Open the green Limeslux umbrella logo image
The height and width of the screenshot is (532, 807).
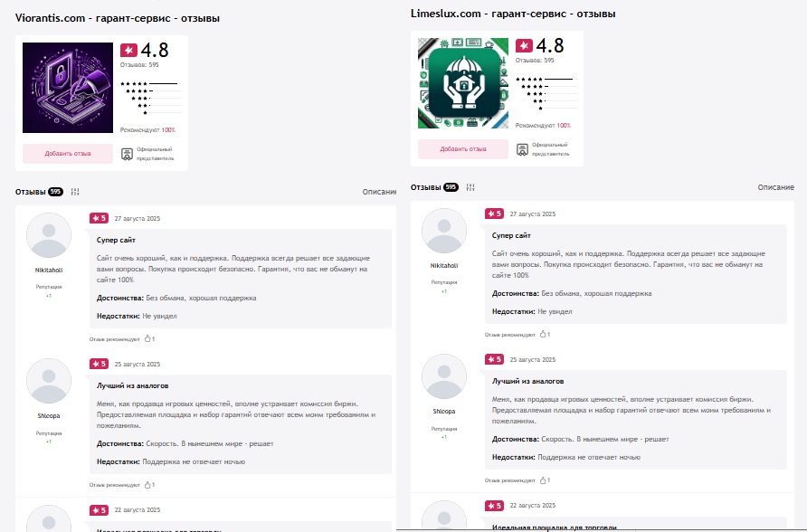click(462, 83)
